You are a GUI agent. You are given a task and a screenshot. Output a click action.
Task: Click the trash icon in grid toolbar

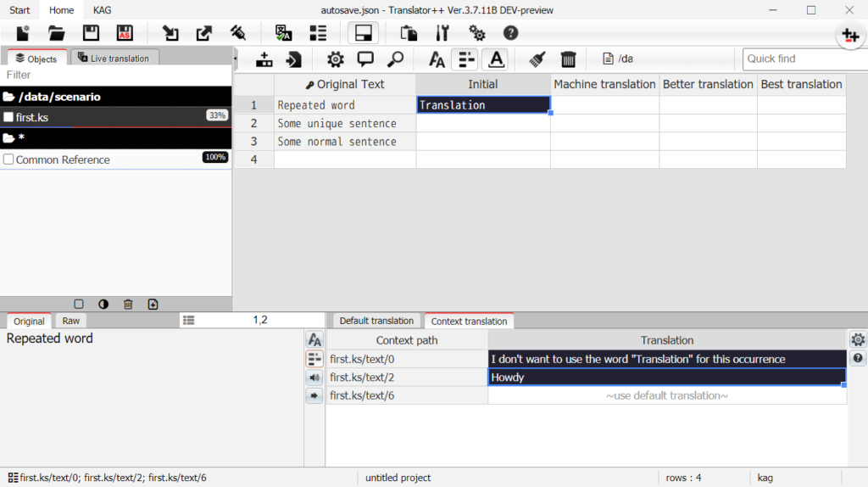pos(568,59)
